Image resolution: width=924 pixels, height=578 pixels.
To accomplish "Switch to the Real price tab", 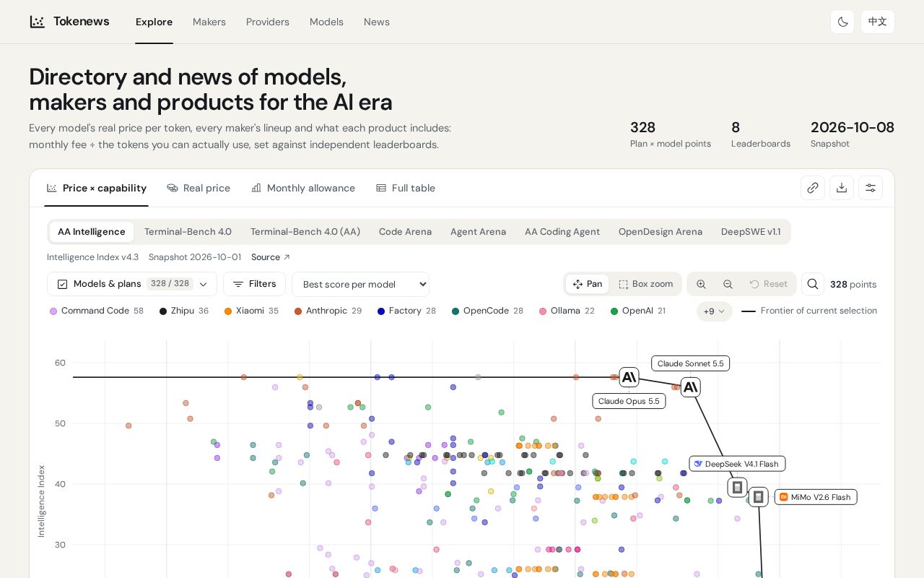I will [199, 188].
